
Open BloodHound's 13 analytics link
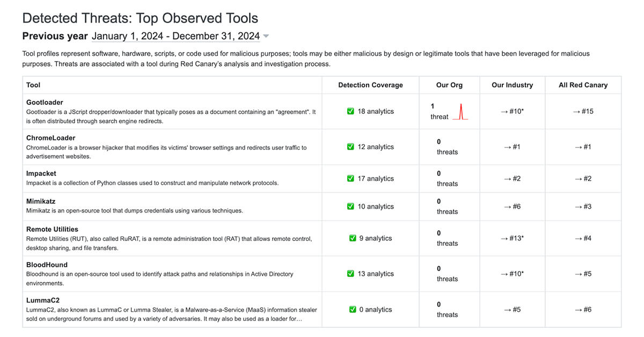pos(376,274)
